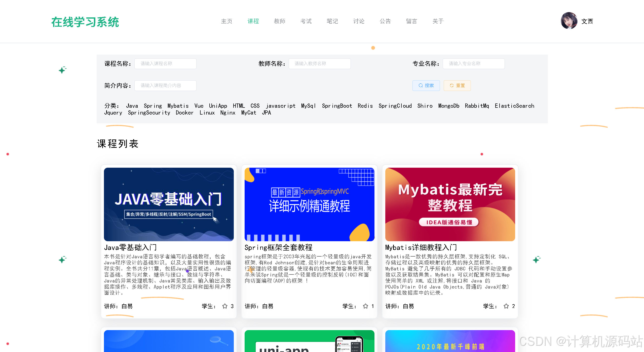This screenshot has width=644, height=352.
Task: Open user profile by clicking 文西
Action: (587, 22)
